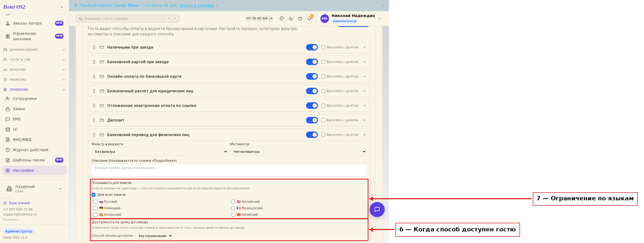Expand Депозит row chevron
644x243 pixels.
pyautogui.click(x=364, y=120)
